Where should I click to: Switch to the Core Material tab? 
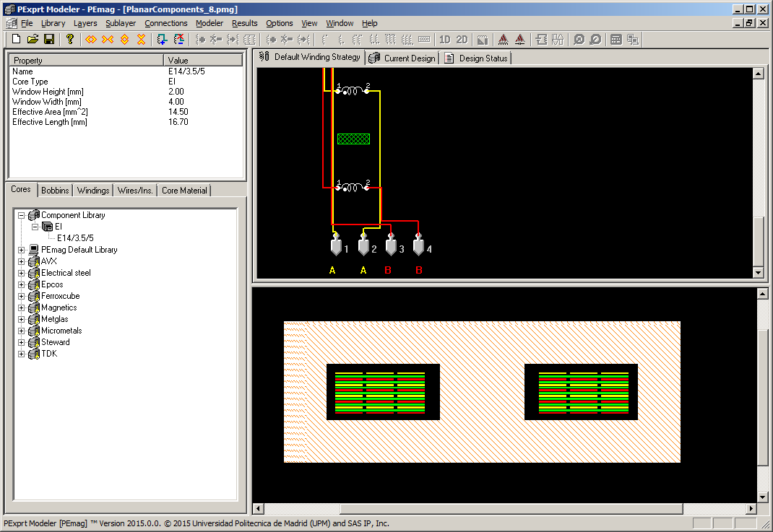click(x=184, y=190)
